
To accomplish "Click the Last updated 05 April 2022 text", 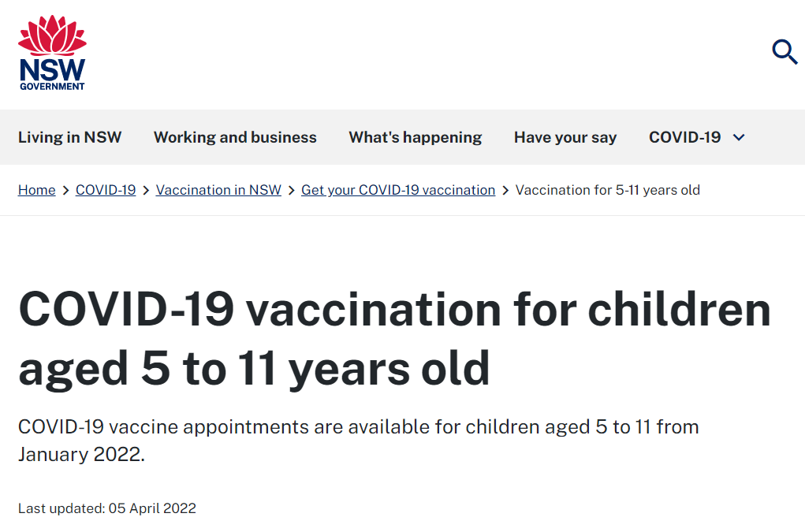I will [x=106, y=508].
